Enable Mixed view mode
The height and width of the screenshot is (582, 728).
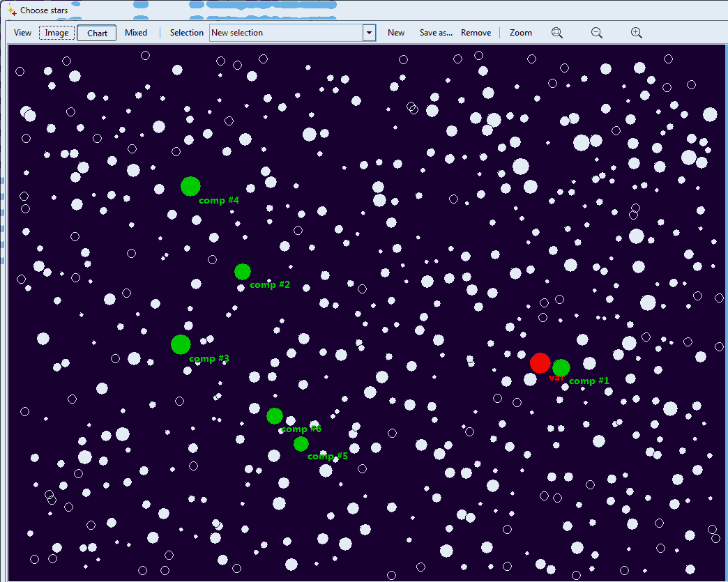click(136, 33)
